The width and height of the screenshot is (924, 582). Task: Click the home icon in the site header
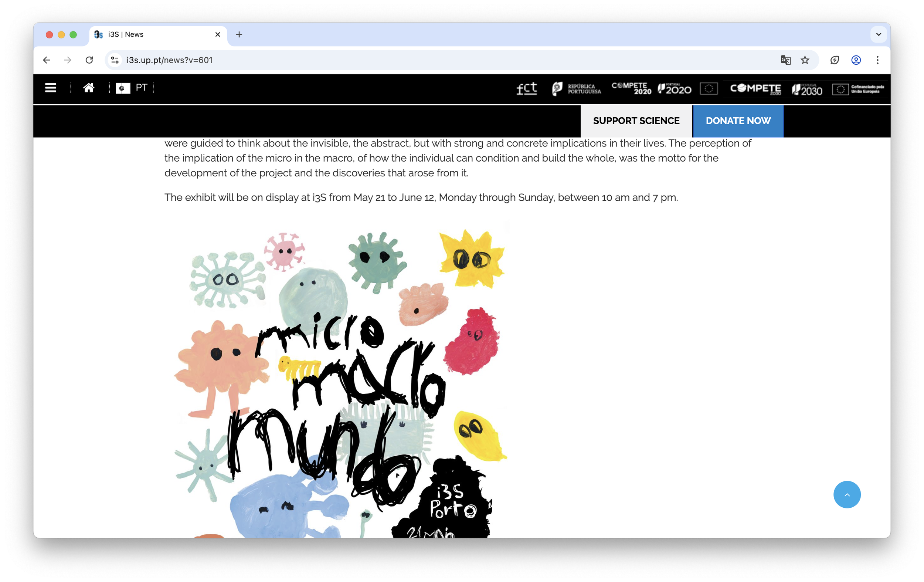click(x=89, y=88)
